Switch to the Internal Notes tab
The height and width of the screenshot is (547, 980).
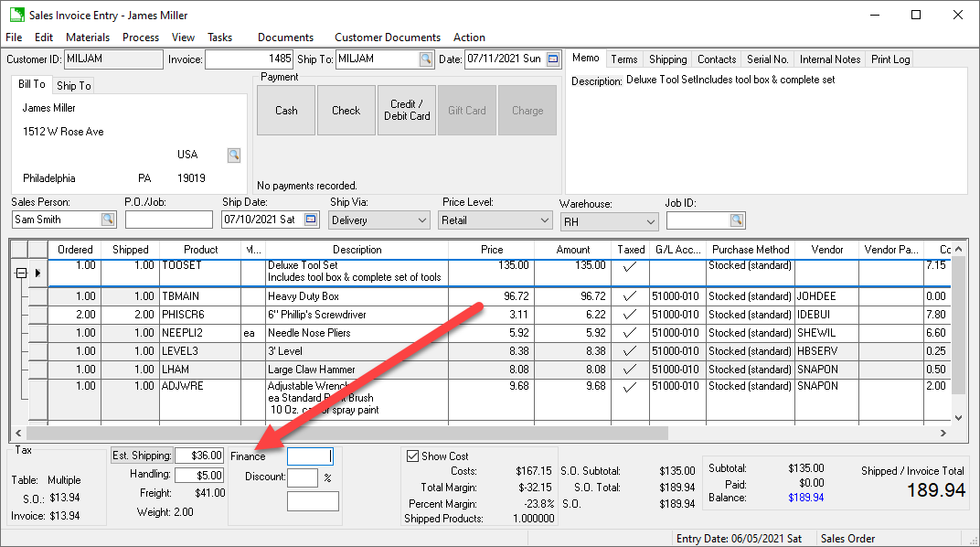(x=829, y=59)
